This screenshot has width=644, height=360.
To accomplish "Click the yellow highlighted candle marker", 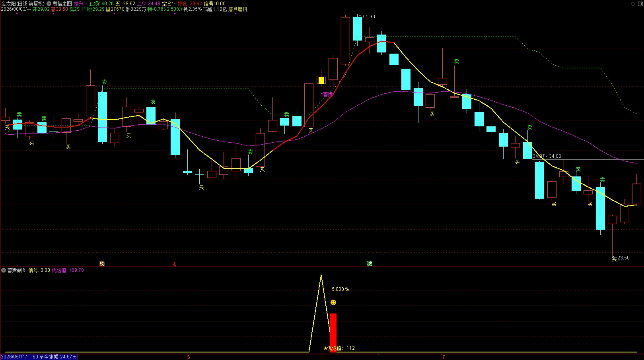I will tap(321, 80).
